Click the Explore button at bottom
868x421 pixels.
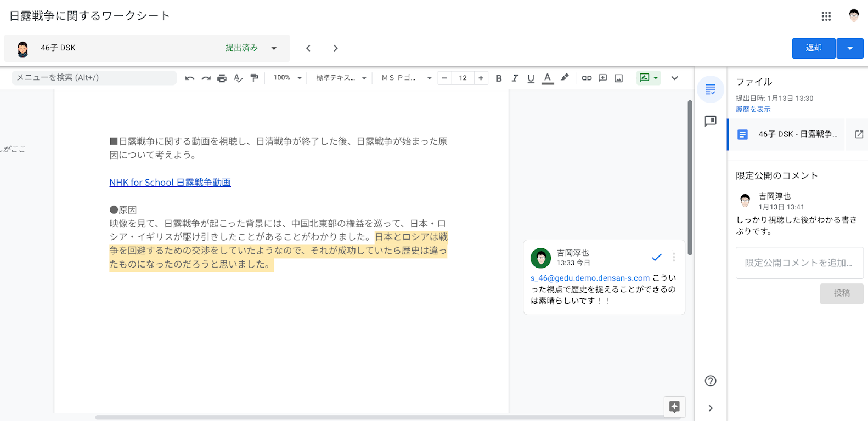[674, 407]
